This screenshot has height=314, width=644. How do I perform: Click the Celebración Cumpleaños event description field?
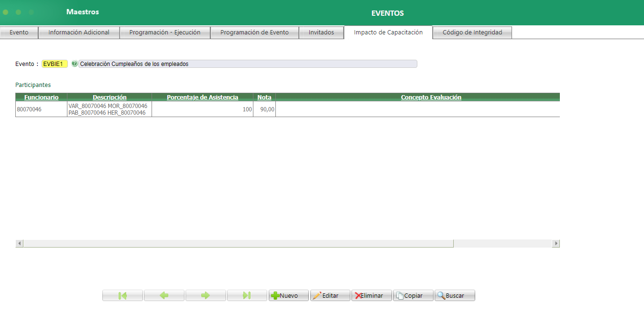click(x=248, y=64)
